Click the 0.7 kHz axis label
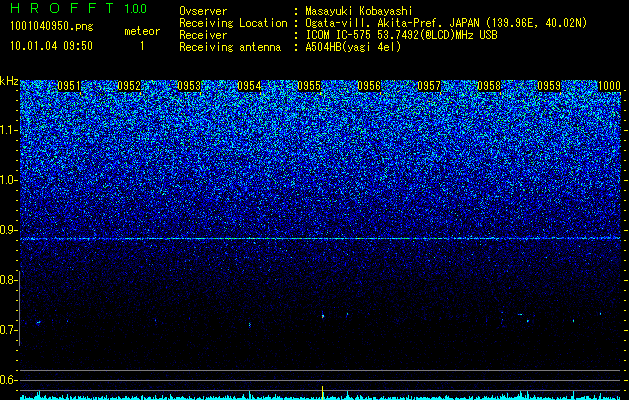 click(x=8, y=330)
